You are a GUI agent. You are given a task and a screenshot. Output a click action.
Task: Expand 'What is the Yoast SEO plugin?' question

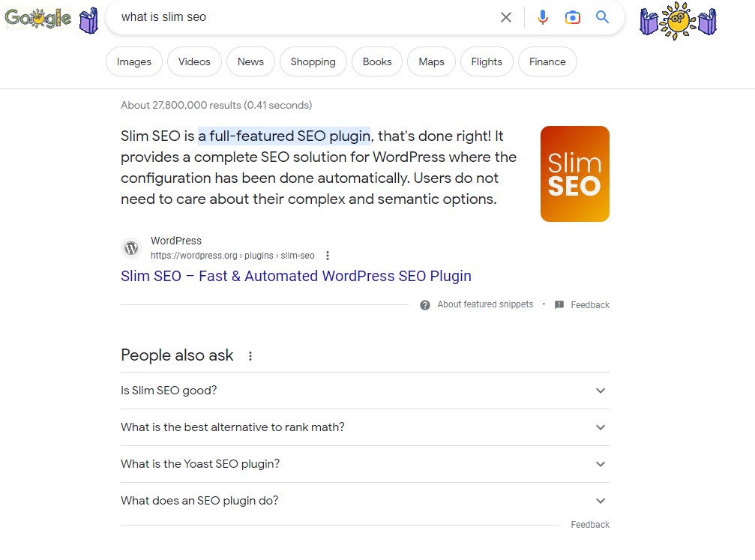[x=365, y=464]
